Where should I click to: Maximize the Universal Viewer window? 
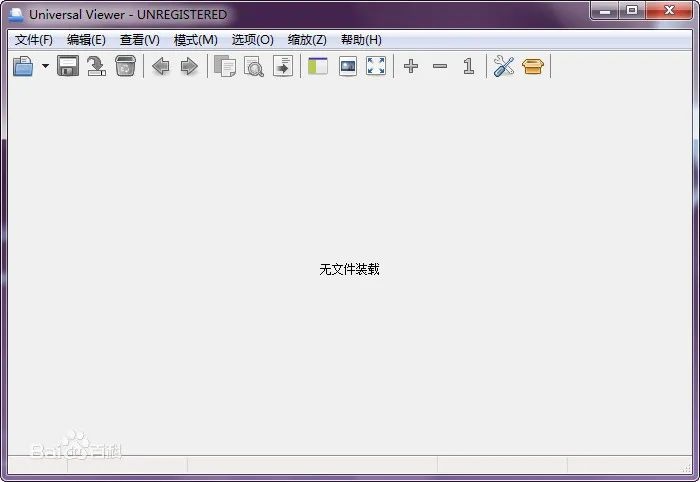coord(632,11)
